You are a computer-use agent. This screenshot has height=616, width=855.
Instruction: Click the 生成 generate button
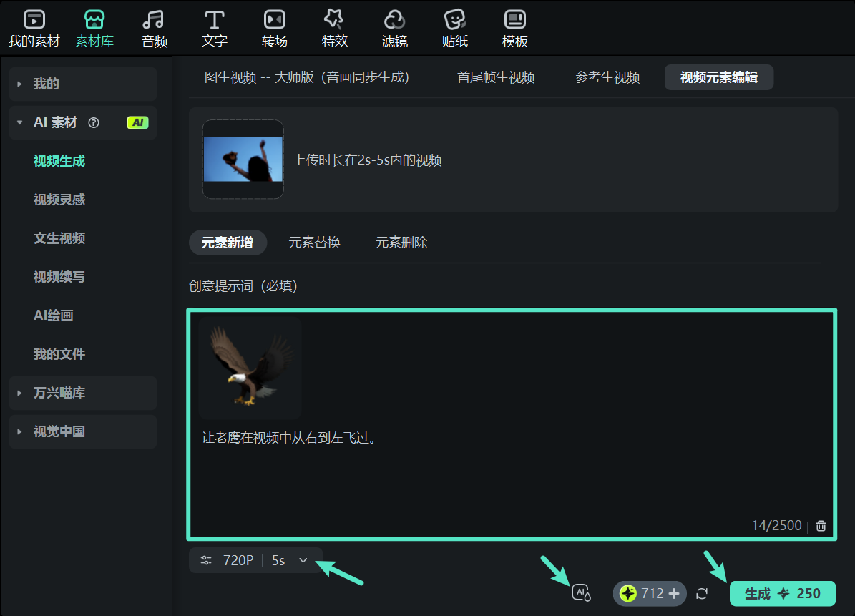pyautogui.click(x=782, y=593)
